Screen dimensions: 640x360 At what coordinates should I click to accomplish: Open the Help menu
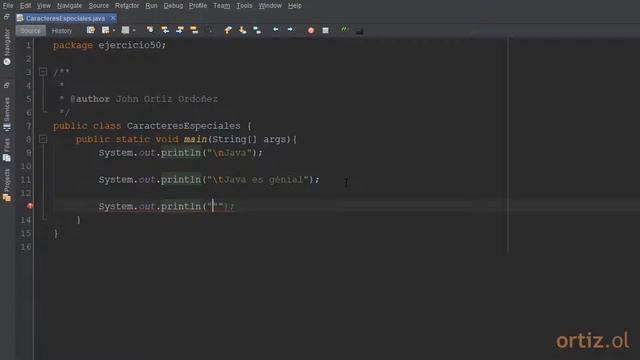[295, 6]
